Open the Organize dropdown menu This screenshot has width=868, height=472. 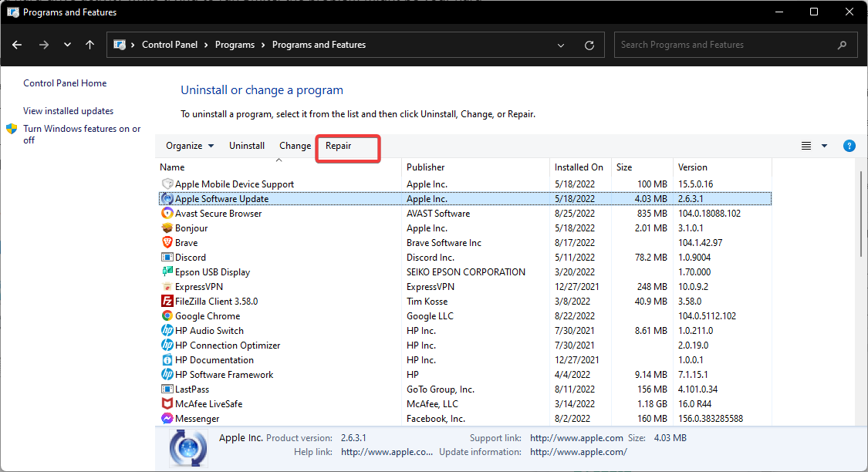184,146
